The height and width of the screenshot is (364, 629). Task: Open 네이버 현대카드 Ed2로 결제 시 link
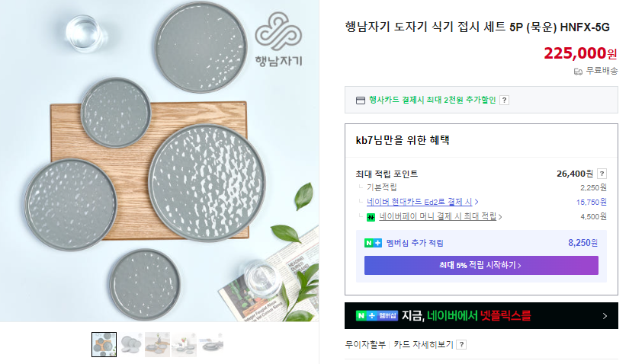(x=419, y=202)
